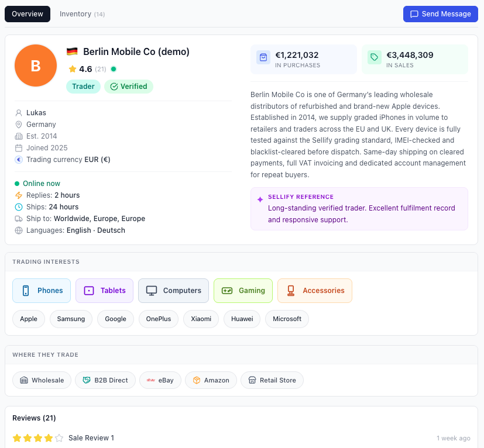The height and width of the screenshot is (448, 484).
Task: Click the Send Message button
Action: pyautogui.click(x=441, y=14)
